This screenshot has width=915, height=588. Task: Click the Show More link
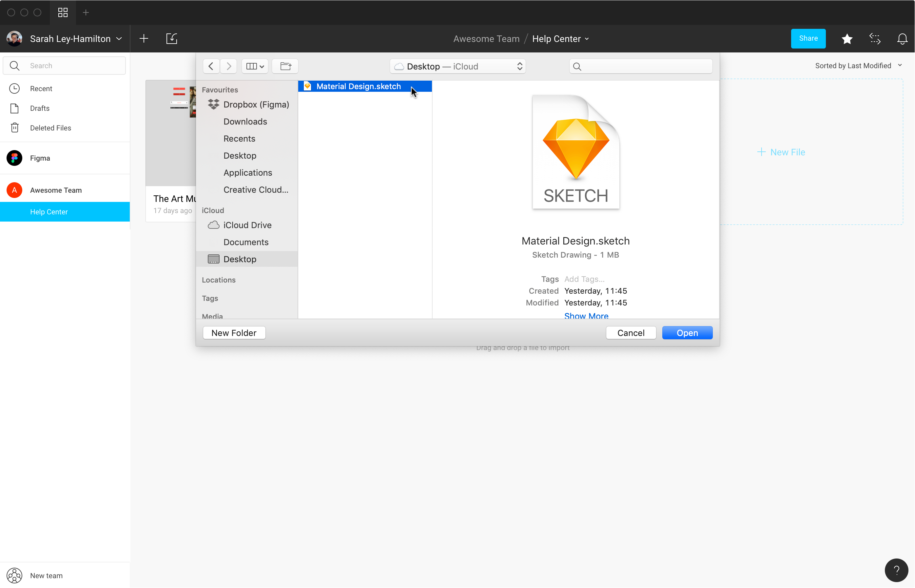pyautogui.click(x=586, y=316)
